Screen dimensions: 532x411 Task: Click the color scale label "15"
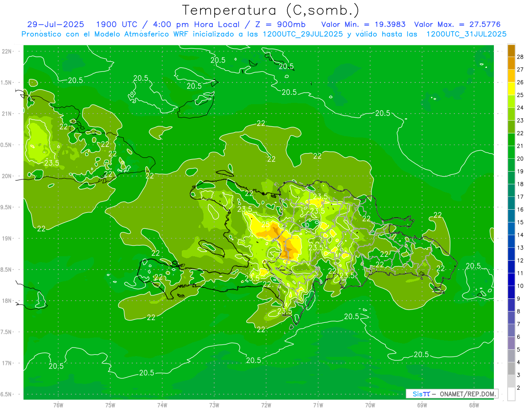(x=520, y=222)
